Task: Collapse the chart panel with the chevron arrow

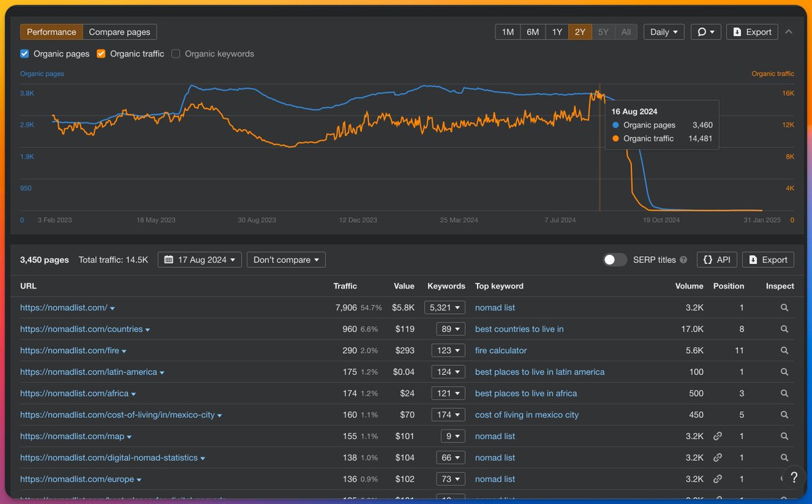Action: (788, 32)
